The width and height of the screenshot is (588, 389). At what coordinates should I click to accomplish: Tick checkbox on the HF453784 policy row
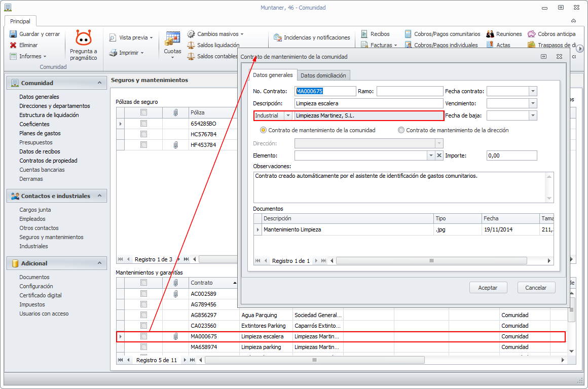click(x=143, y=144)
